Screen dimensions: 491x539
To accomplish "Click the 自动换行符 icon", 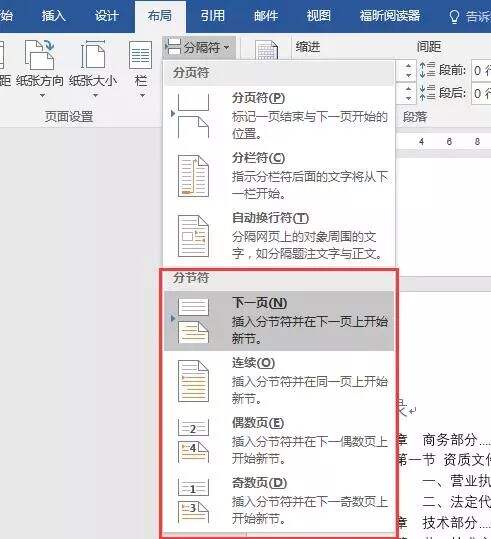I will (193, 236).
